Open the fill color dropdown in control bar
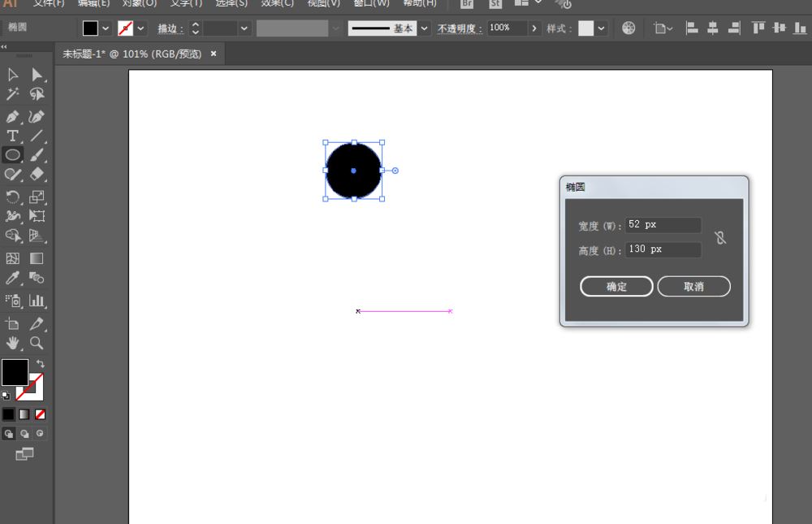The width and height of the screenshot is (812, 524). pyautogui.click(x=106, y=27)
